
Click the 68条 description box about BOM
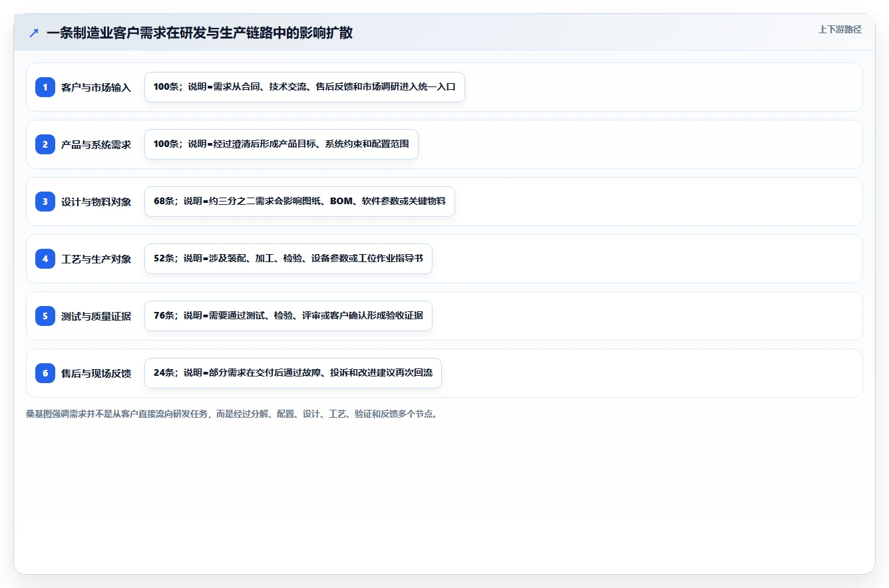299,202
